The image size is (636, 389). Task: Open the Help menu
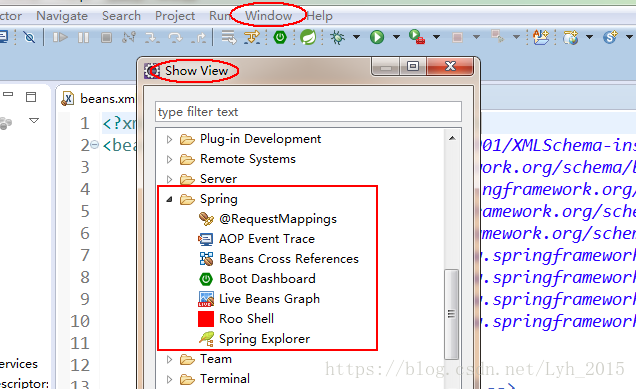320,16
